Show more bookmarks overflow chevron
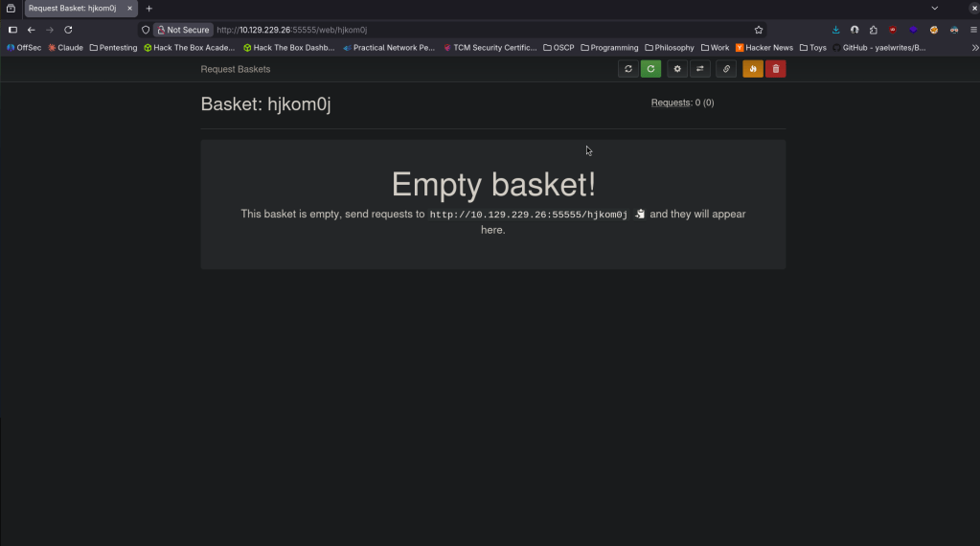 point(974,47)
